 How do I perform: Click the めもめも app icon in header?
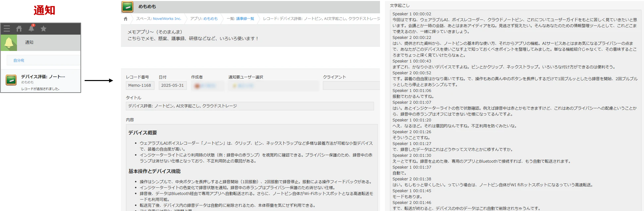point(128,7)
